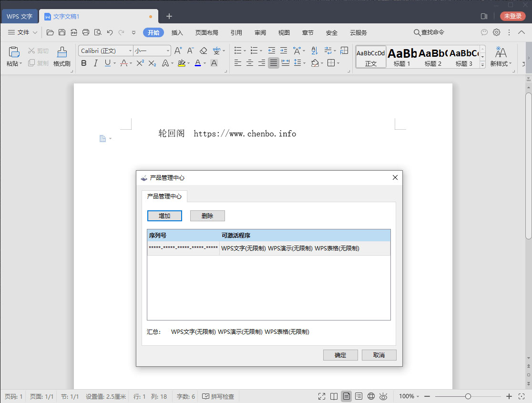This screenshot has width=532, height=403.
Task: Toggle justified text alignment
Action: [273, 63]
